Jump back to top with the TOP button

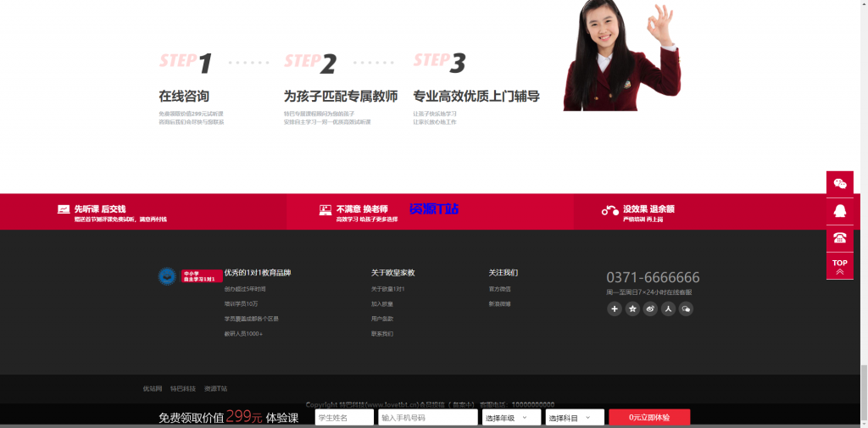840,266
